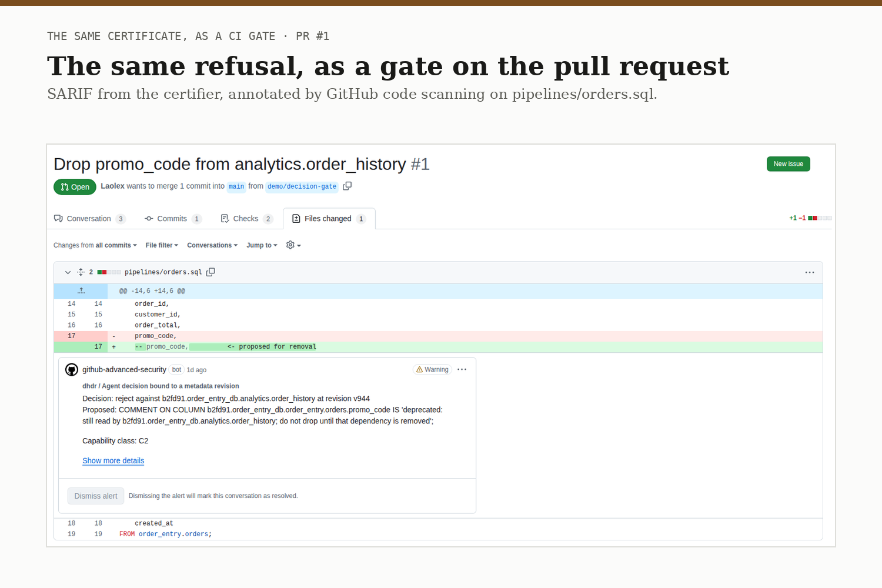Open Changes from all commits dropdown
Screen dimensions: 882x588
tap(95, 245)
